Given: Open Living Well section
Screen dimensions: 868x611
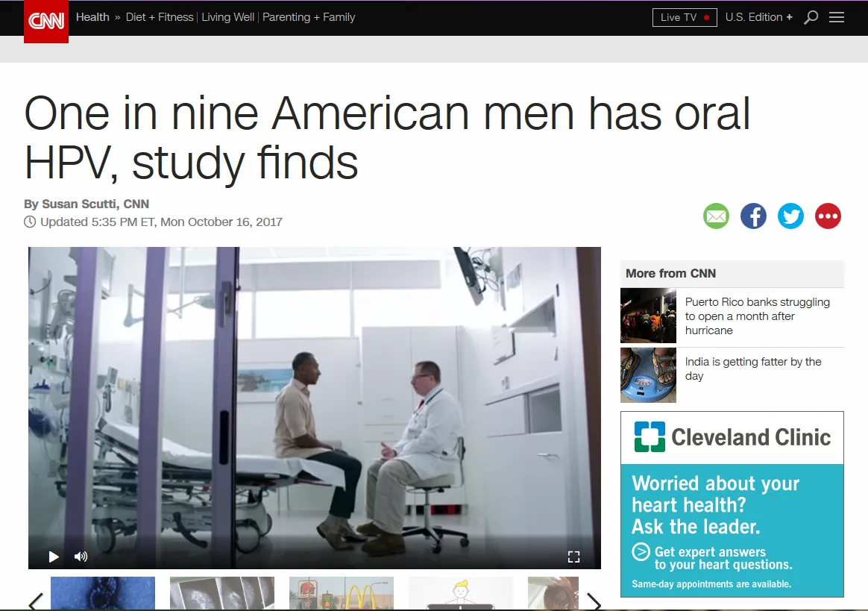Looking at the screenshot, I should [227, 17].
